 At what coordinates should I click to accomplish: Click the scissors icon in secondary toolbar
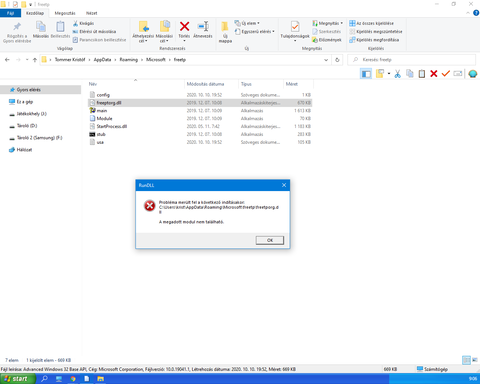click(397, 74)
